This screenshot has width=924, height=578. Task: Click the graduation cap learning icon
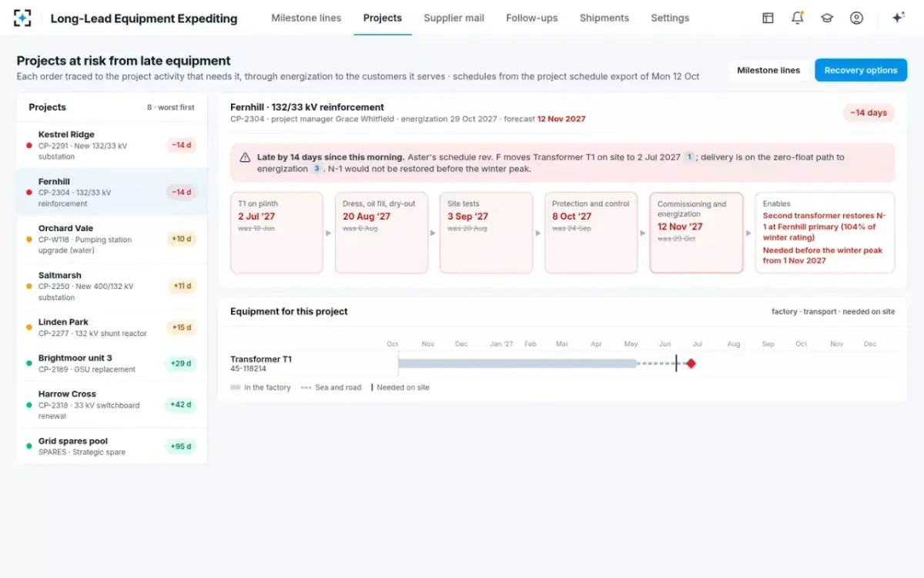(827, 18)
